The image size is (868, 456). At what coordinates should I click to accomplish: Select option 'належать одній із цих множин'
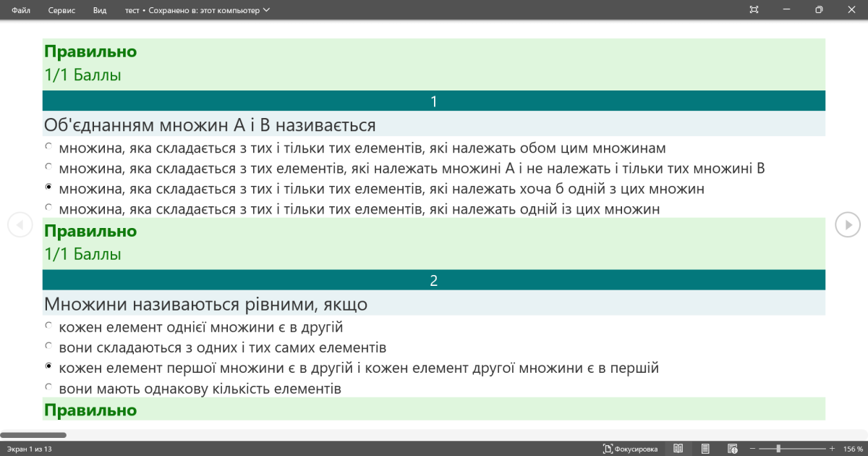tap(48, 207)
